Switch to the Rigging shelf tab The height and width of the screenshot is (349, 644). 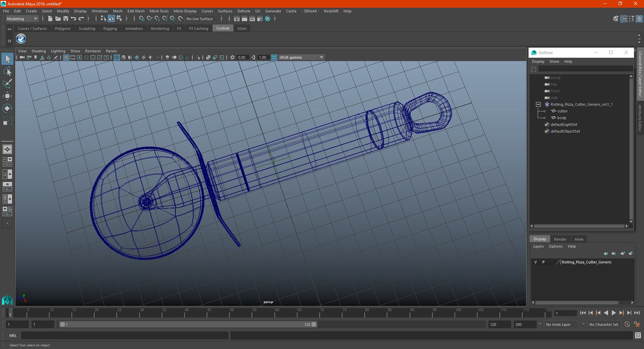110,29
